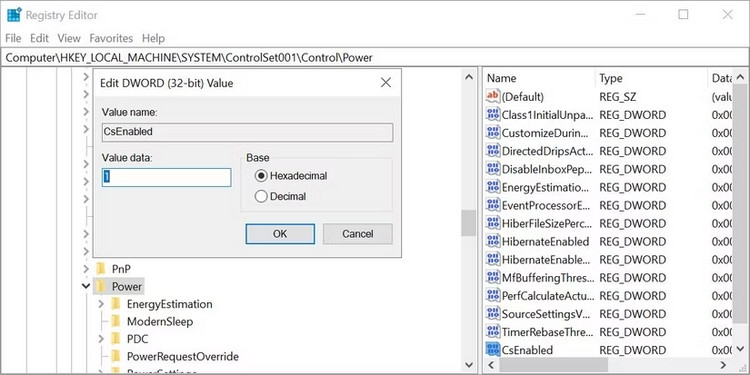The image size is (750, 375).
Task: Expand the PDC registry key
Action: pyautogui.click(x=101, y=339)
